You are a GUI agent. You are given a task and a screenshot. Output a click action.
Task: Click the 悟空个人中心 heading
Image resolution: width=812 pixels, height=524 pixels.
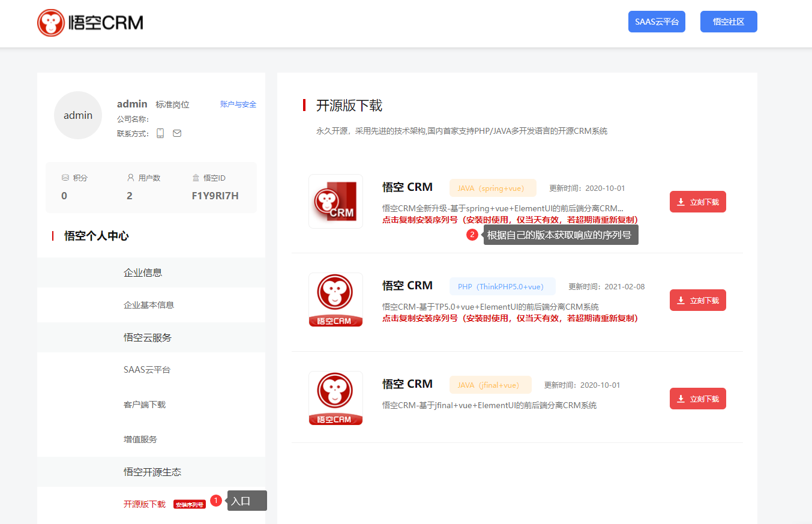97,236
